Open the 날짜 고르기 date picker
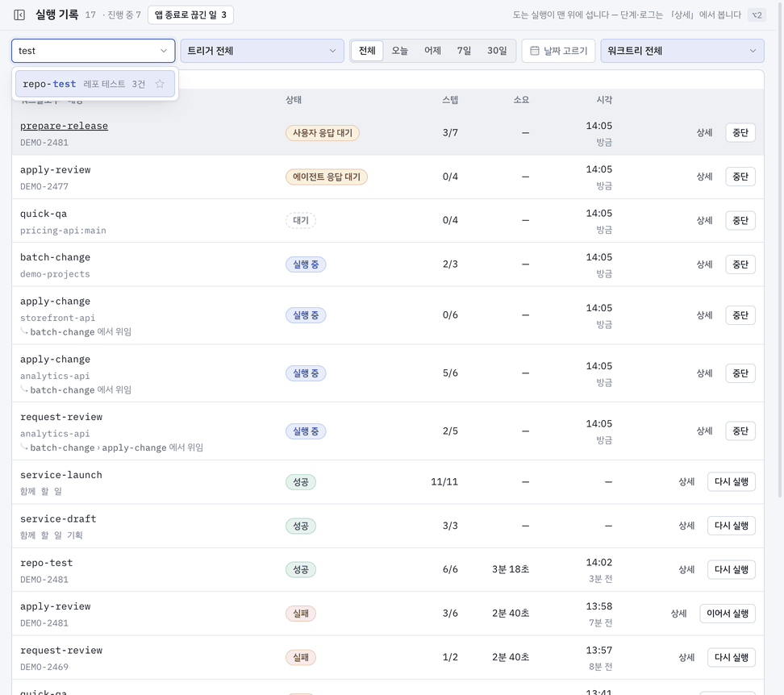Image resolution: width=784 pixels, height=695 pixels. [558, 51]
